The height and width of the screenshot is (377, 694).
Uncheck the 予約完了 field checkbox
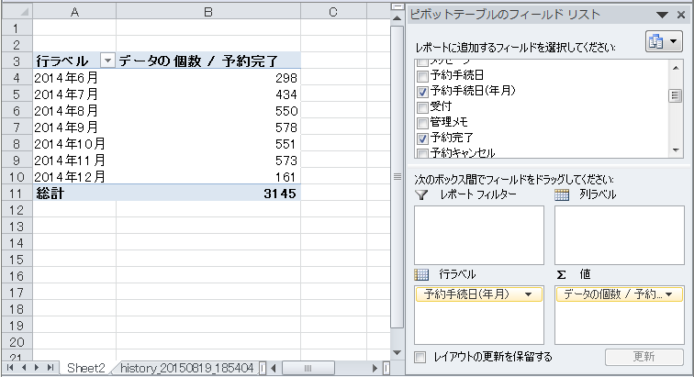click(423, 138)
